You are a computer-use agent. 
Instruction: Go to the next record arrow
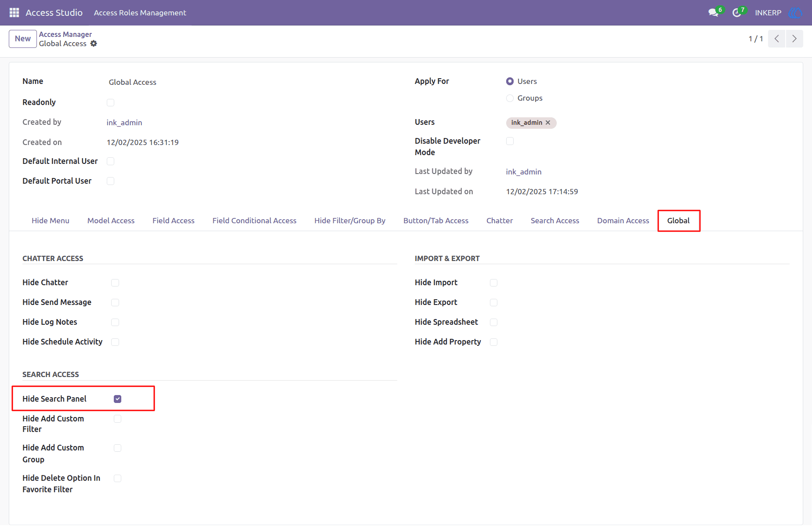pyautogui.click(x=794, y=39)
